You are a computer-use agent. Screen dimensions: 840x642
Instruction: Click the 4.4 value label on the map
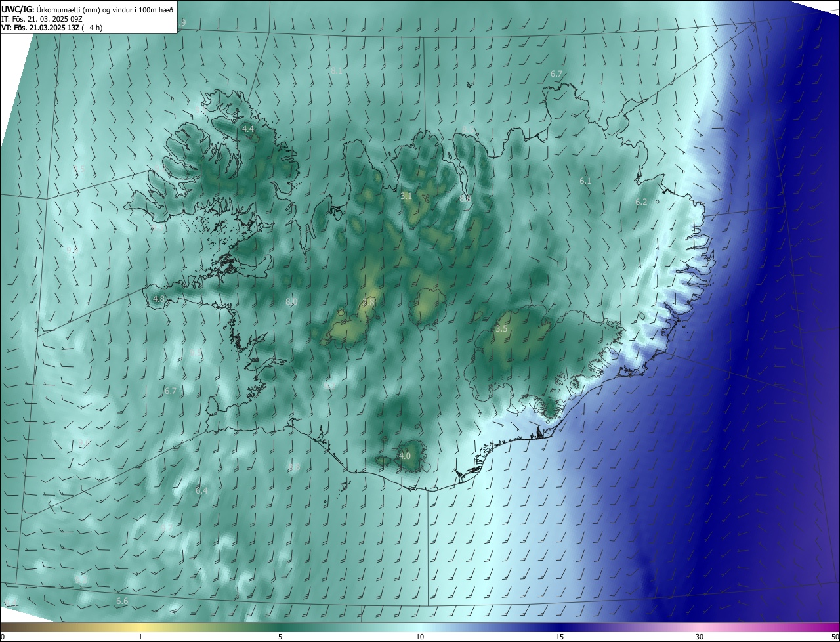(x=248, y=129)
